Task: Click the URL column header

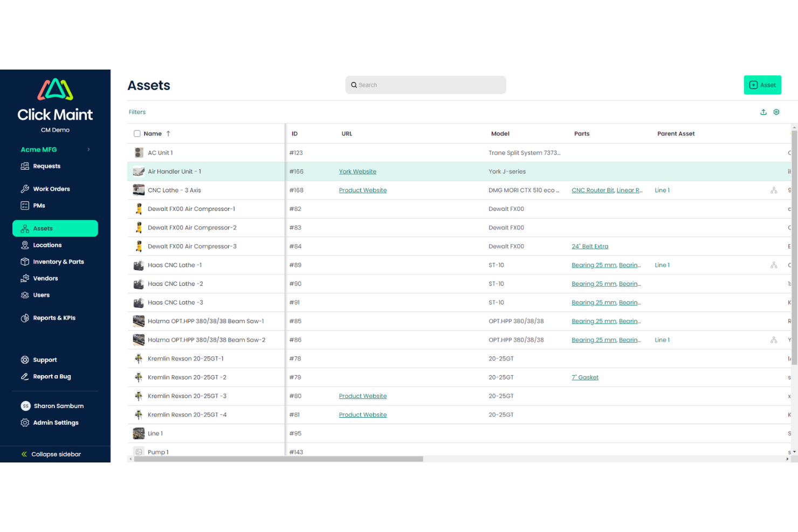Action: (x=347, y=134)
